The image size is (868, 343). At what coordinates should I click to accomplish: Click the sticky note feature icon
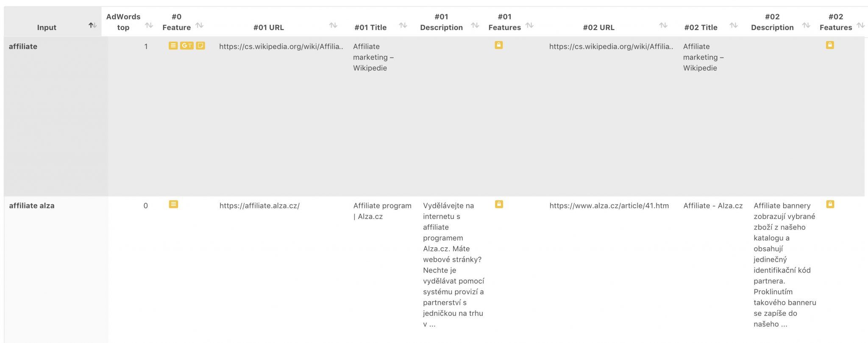pyautogui.click(x=200, y=45)
